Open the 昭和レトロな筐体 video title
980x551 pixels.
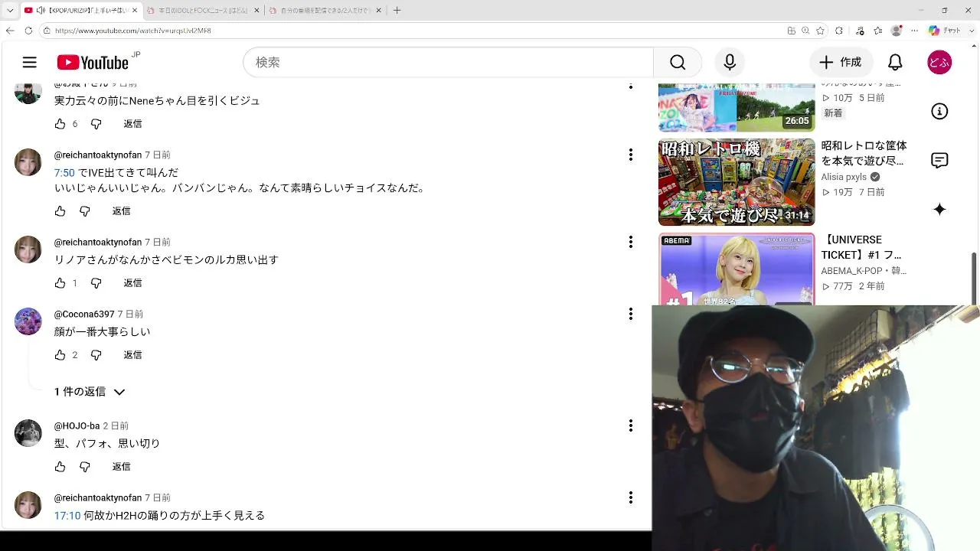864,153
